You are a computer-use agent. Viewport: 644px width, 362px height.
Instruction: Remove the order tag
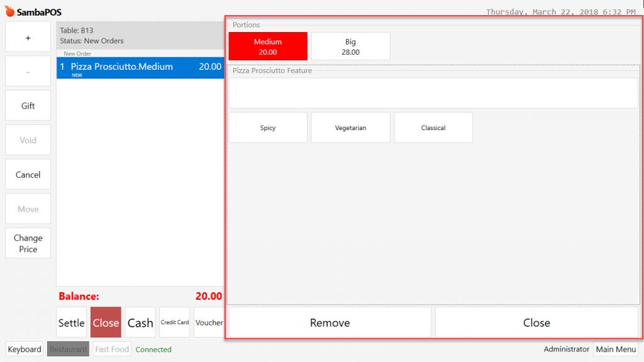pos(330,322)
